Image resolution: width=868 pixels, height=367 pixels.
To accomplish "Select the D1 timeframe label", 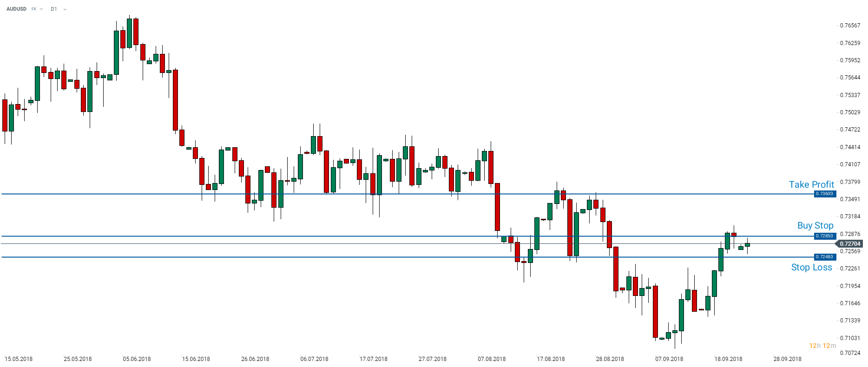I will tap(54, 9).
